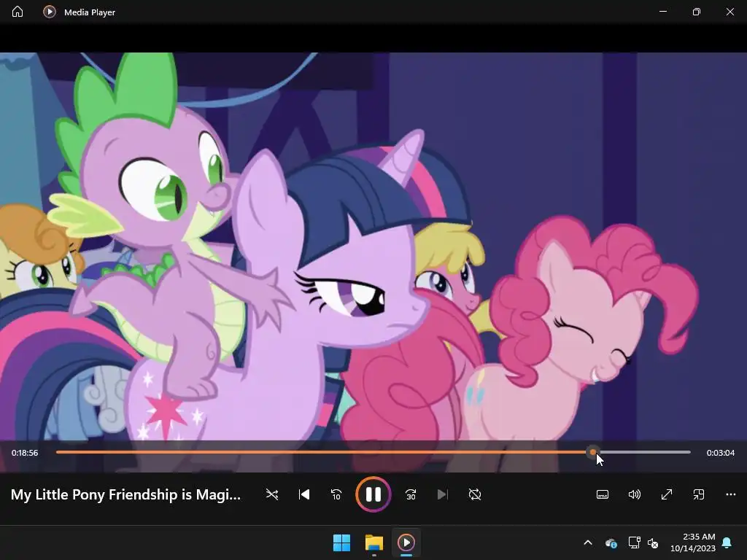Open File Explorer from taskbar
747x560 pixels.
click(374, 542)
